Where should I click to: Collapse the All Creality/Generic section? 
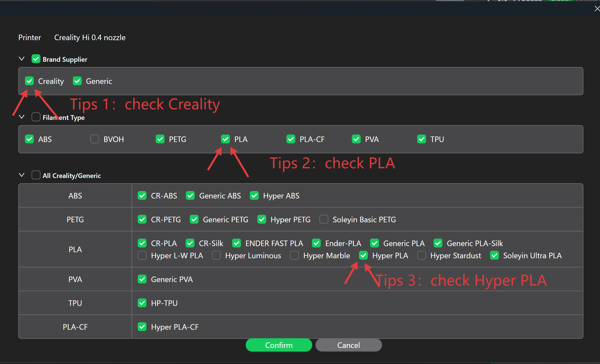tap(22, 175)
